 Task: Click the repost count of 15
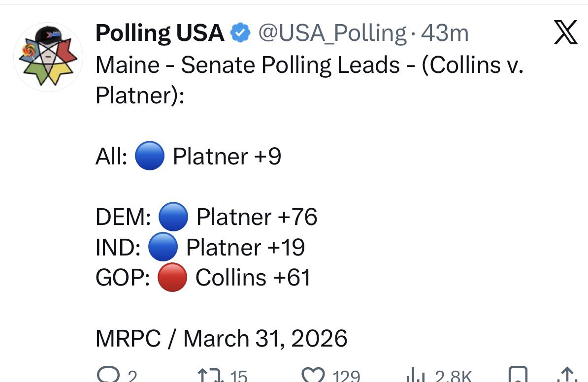pos(239,377)
